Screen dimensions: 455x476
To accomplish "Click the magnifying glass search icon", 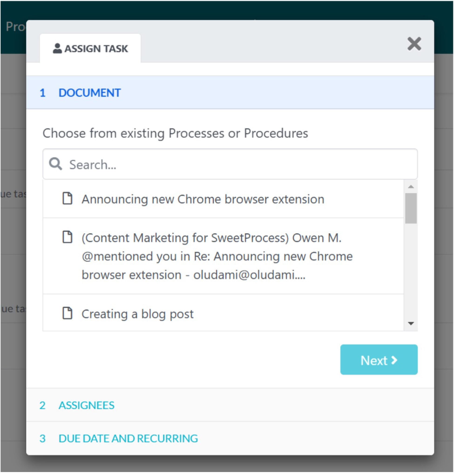I will point(55,164).
